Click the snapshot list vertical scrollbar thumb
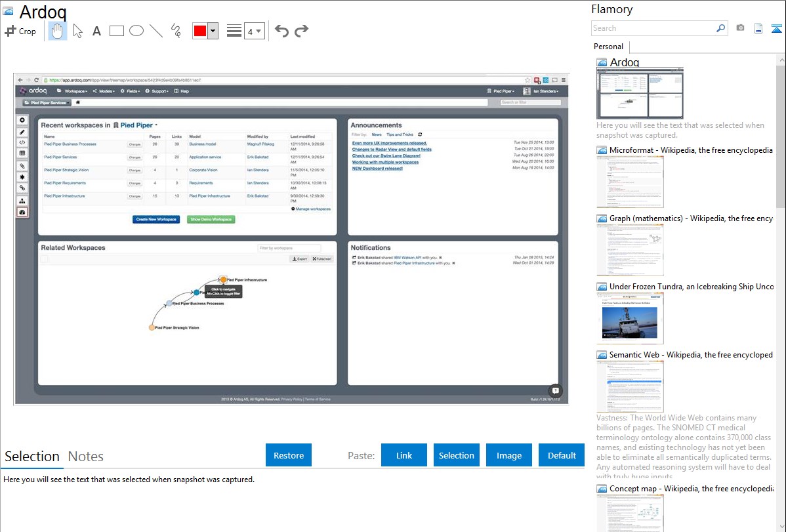 (781, 135)
